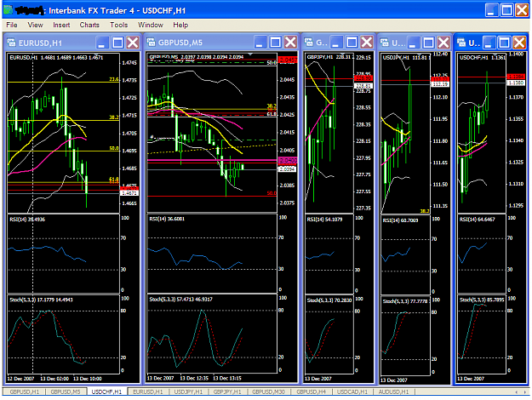
Task: Minimize the EURUSD,H1 chart window
Action: pos(102,43)
